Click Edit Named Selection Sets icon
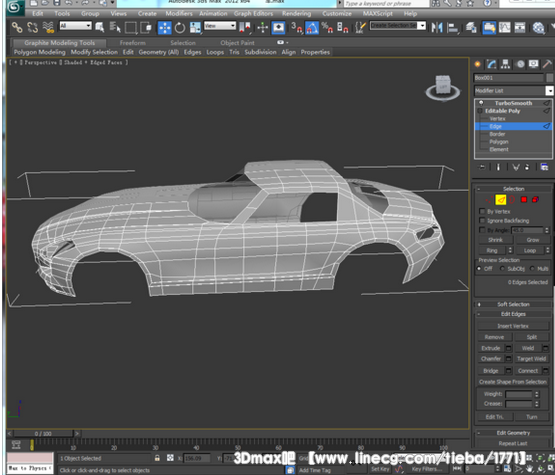The width and height of the screenshot is (555, 475). point(360,28)
